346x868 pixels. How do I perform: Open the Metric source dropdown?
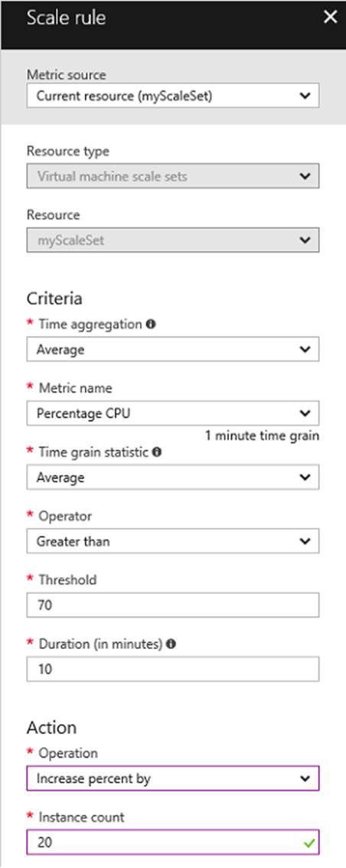[173, 96]
